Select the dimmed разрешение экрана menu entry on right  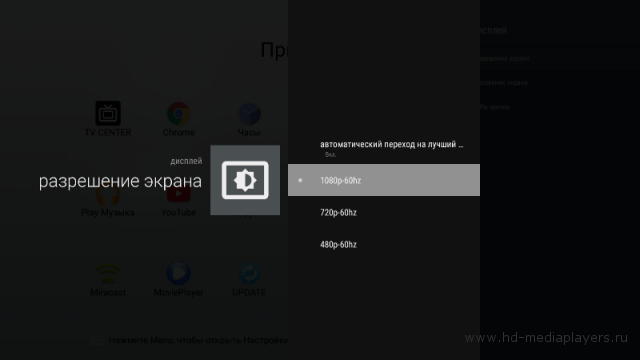[x=504, y=58]
